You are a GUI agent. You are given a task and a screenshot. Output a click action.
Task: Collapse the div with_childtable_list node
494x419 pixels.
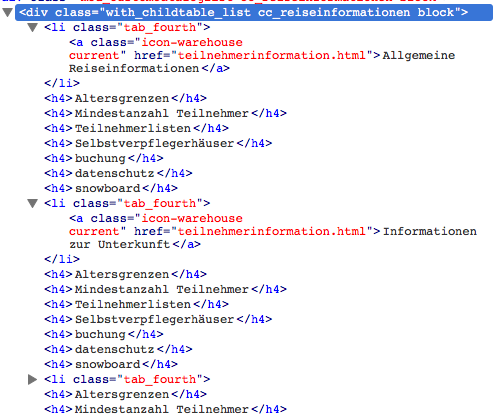click(7, 13)
